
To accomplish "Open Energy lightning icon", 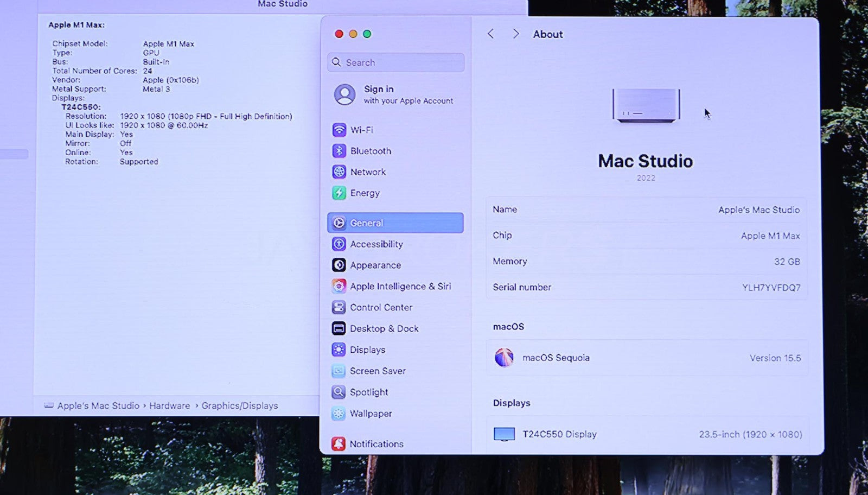I will click(339, 193).
